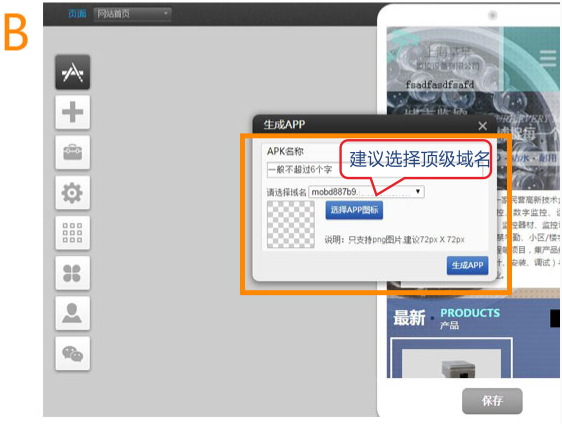
Task: Click the 最新 PRODUCTS 产品 heading in the preview
Action: coord(446,318)
